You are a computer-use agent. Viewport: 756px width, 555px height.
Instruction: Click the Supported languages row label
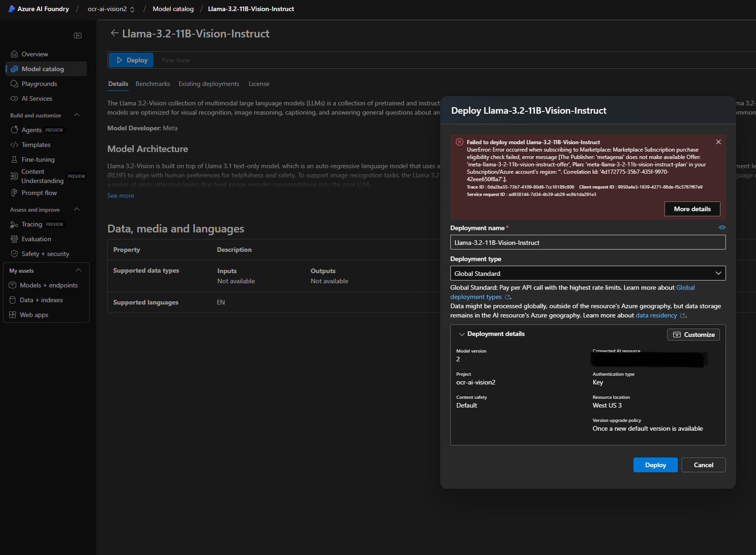(146, 302)
